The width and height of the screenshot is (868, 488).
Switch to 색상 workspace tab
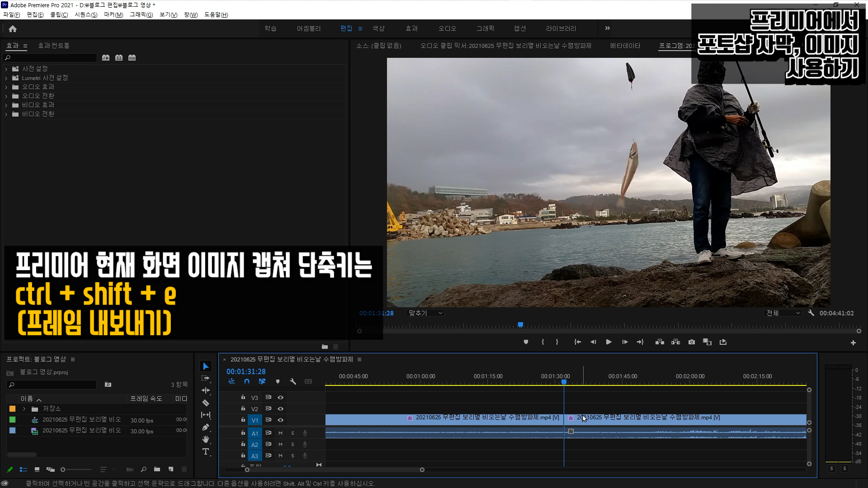pyautogui.click(x=378, y=28)
